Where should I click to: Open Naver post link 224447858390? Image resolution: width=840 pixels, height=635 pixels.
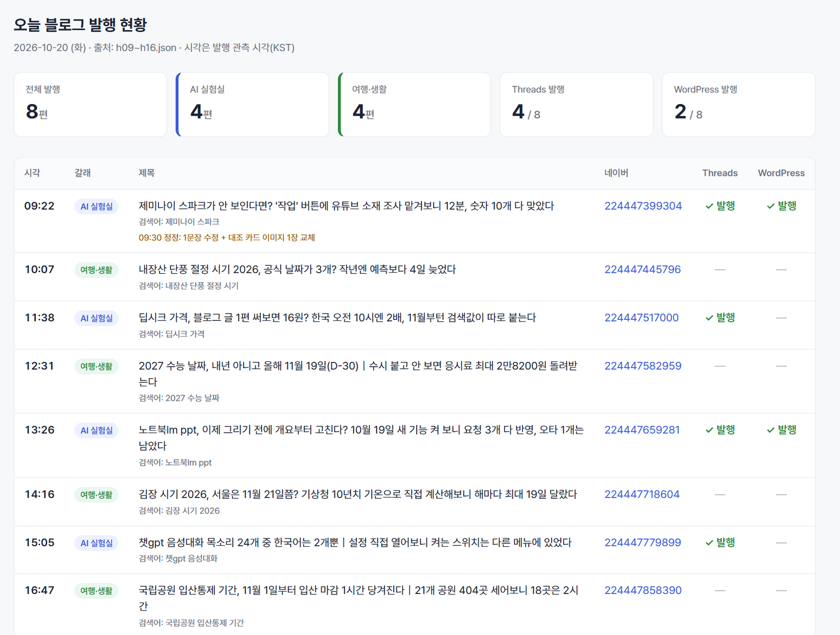pos(643,590)
